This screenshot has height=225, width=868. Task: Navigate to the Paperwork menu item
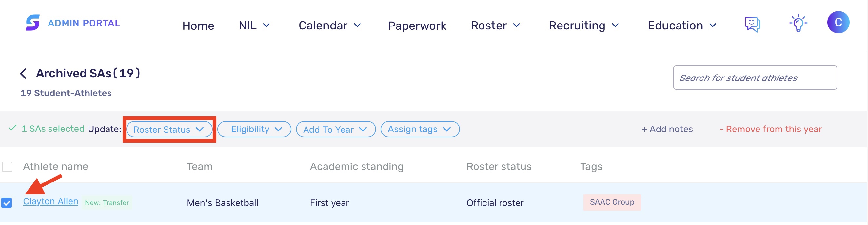coord(418,25)
